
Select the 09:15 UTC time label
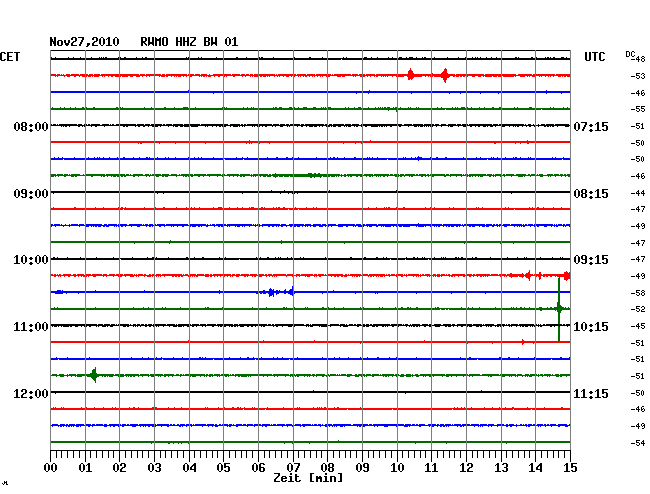coord(591,260)
